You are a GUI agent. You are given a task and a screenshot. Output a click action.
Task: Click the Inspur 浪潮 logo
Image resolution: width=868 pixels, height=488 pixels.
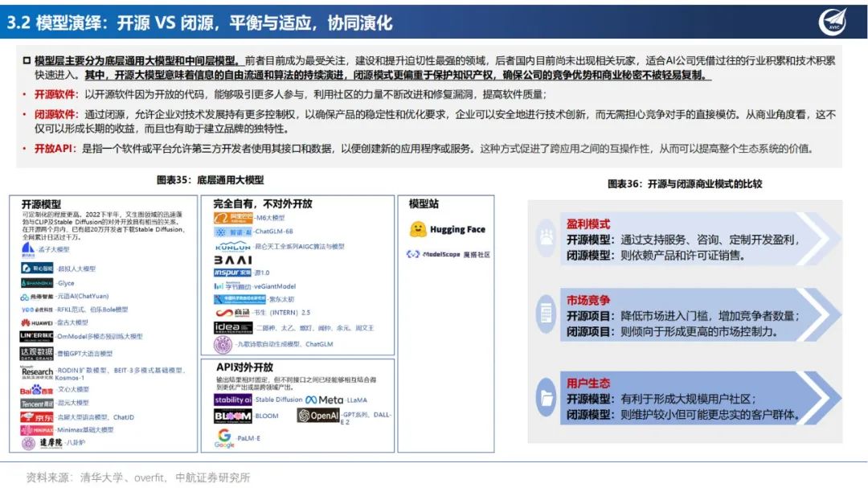233,273
